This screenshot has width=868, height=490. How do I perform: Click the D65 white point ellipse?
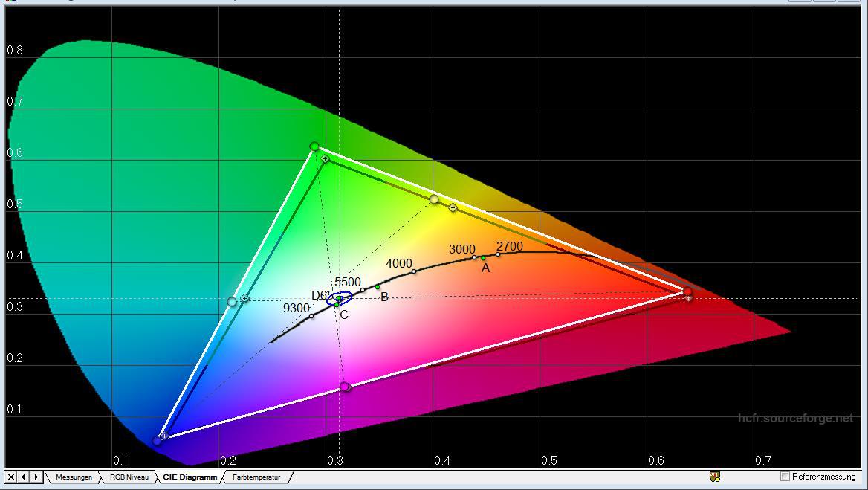340,298
